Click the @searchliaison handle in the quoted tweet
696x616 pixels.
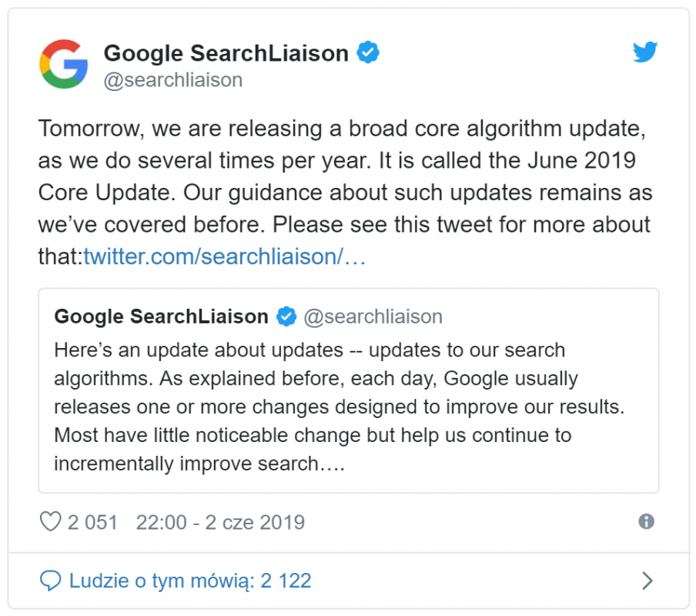click(x=373, y=316)
